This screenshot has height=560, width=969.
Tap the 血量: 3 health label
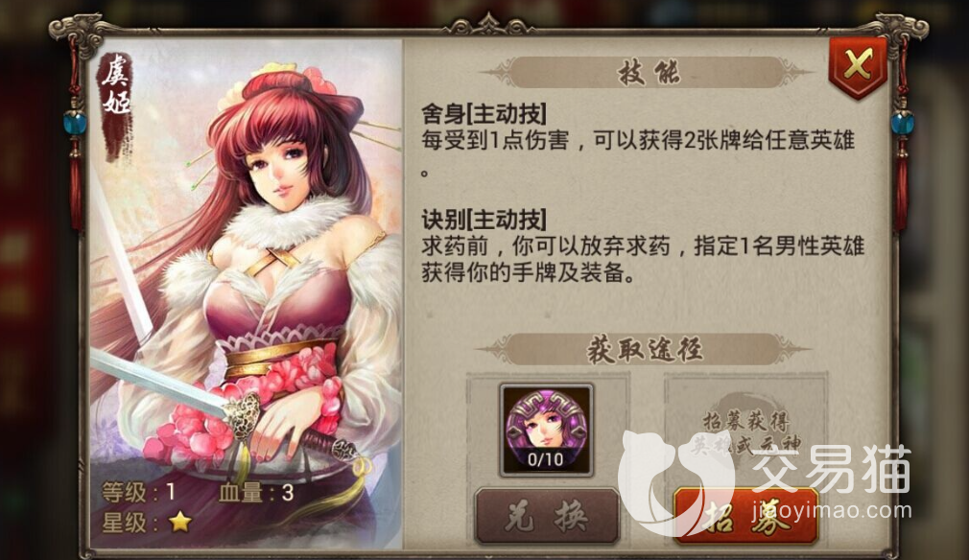(x=256, y=492)
